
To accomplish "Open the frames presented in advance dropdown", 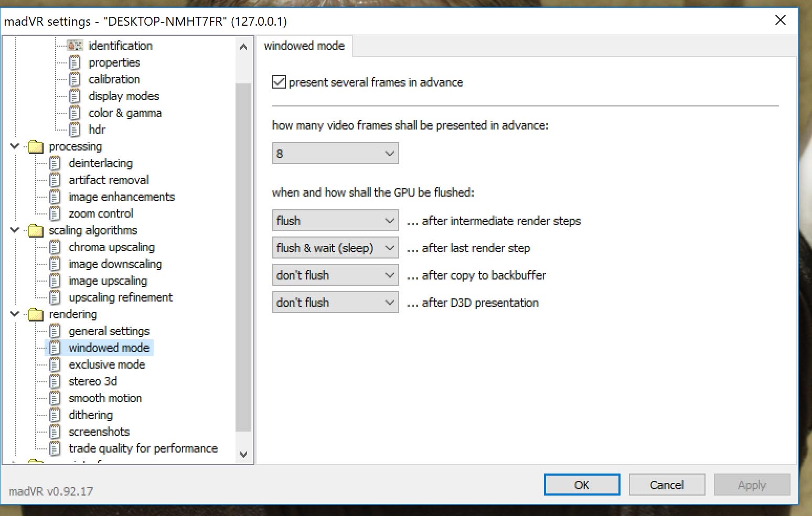I will [x=335, y=154].
